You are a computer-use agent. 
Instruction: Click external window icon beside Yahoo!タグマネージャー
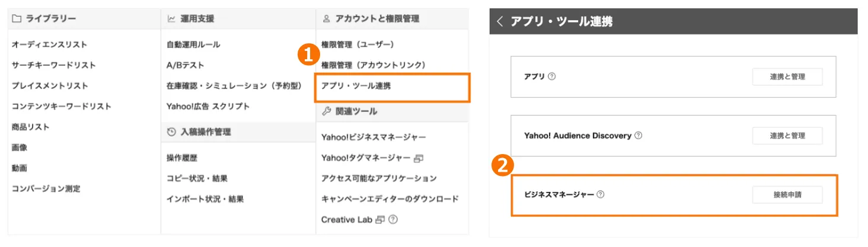419,158
